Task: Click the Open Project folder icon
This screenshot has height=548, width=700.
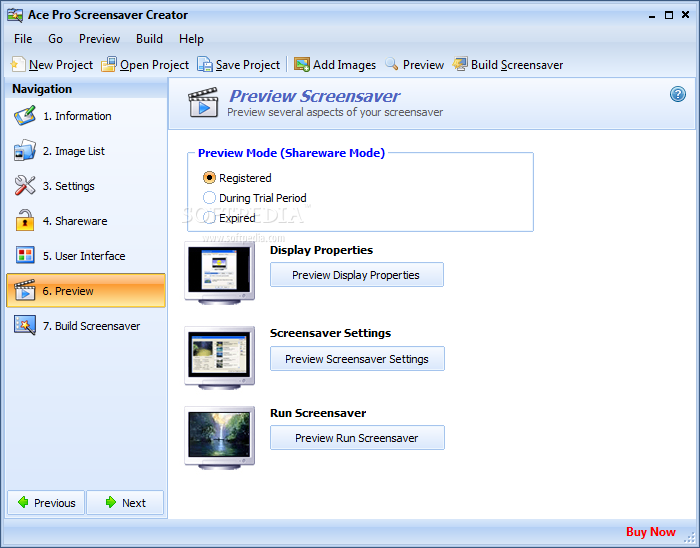Action: coord(109,64)
